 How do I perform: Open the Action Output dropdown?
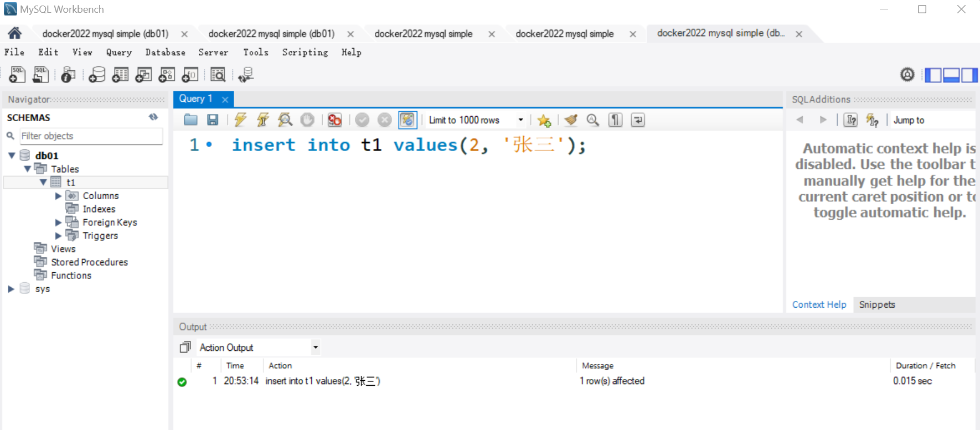point(316,348)
